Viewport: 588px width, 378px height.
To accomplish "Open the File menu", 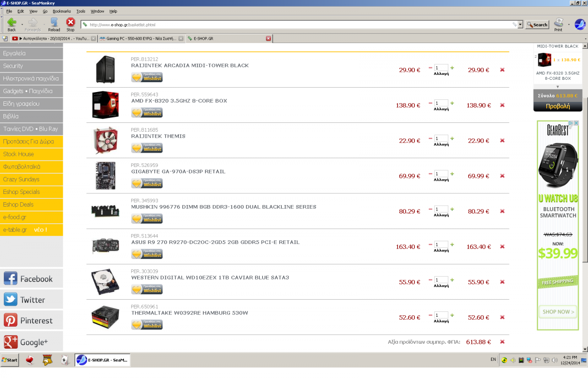I will point(9,11).
